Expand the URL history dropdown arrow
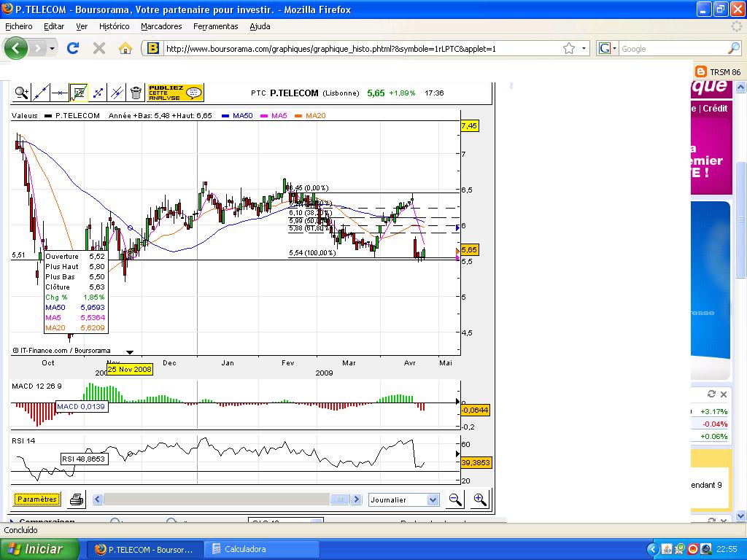This screenshot has width=747, height=560. 584,49
